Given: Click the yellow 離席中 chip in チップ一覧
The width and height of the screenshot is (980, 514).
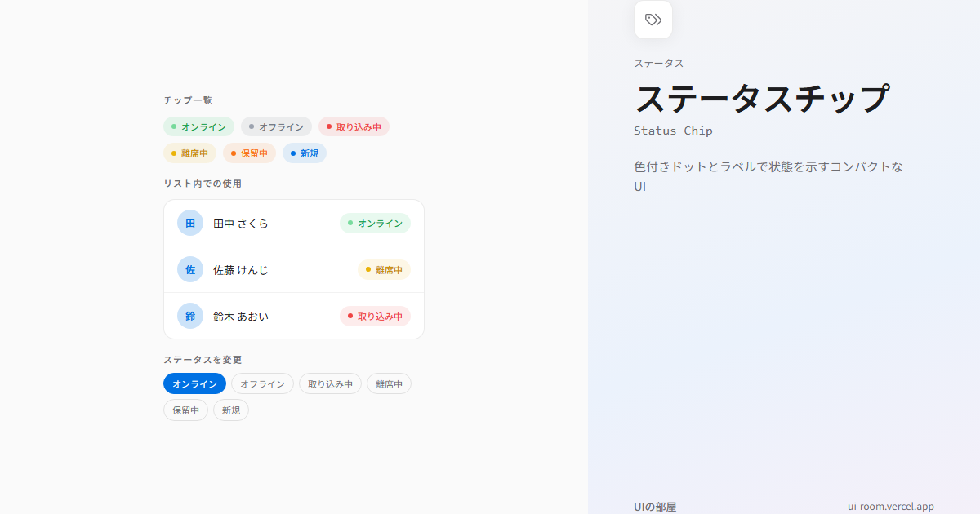Looking at the screenshot, I should click(x=189, y=153).
